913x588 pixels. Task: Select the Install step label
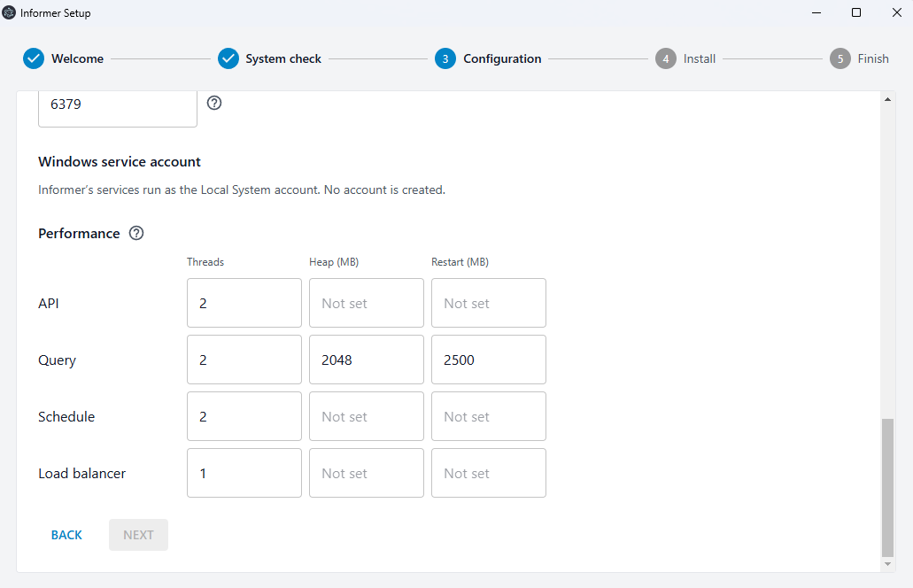700,58
